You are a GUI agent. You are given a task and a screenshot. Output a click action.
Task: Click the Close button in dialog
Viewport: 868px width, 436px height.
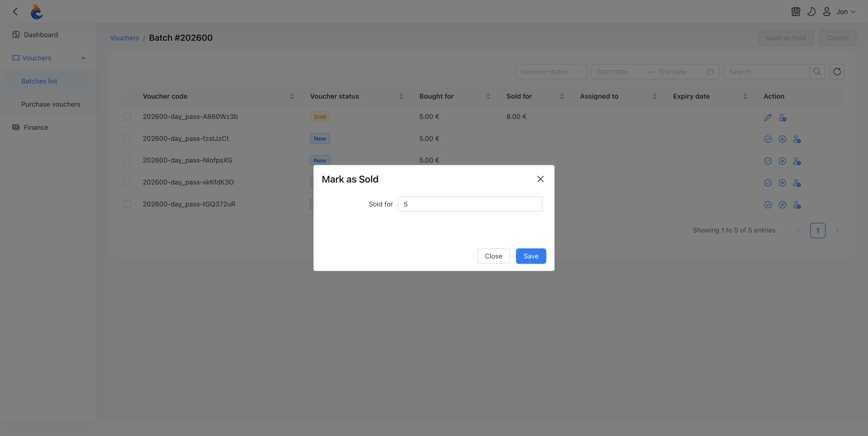[493, 256]
